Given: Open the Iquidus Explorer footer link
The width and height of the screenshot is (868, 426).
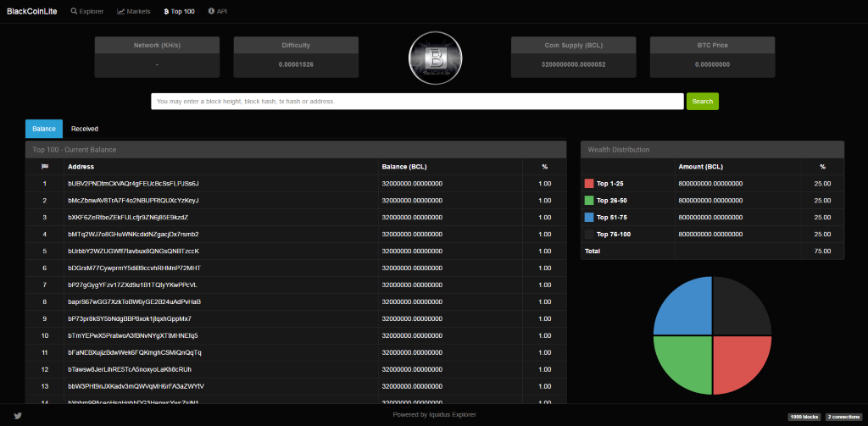Looking at the screenshot, I should (452, 414).
